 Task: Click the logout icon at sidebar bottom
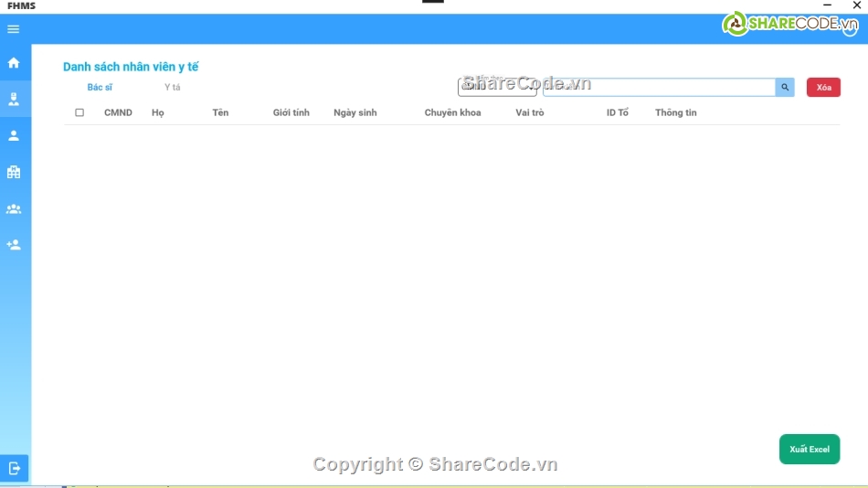coord(15,468)
